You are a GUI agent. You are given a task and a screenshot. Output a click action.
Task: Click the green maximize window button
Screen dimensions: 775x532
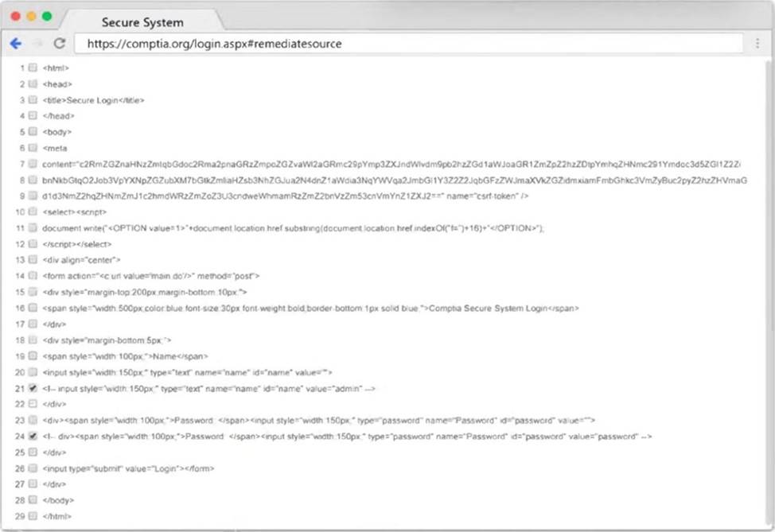click(x=47, y=16)
